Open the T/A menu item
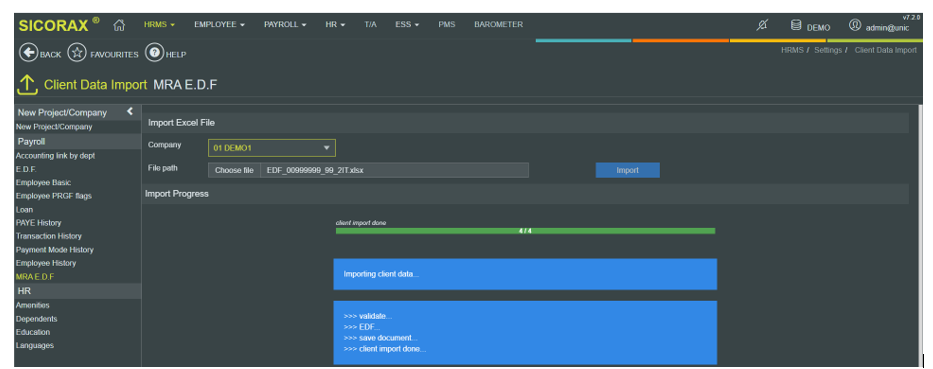The image size is (933, 369). (x=370, y=25)
